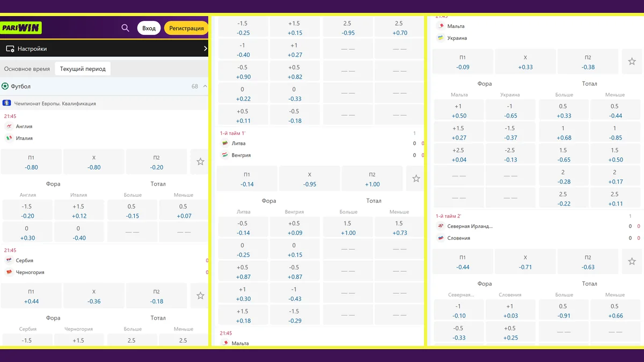Image resolution: width=644 pixels, height=362 pixels.
Task: Click the Черногория team name
Action: (30, 272)
